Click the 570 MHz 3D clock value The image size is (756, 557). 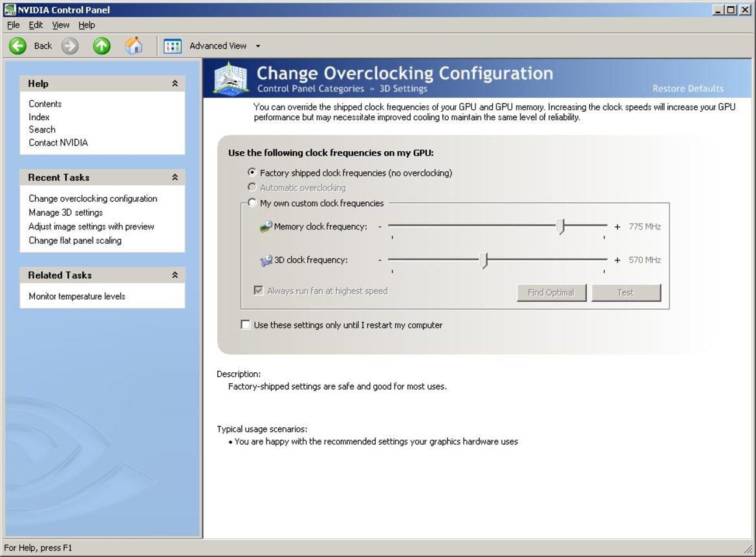coord(645,260)
